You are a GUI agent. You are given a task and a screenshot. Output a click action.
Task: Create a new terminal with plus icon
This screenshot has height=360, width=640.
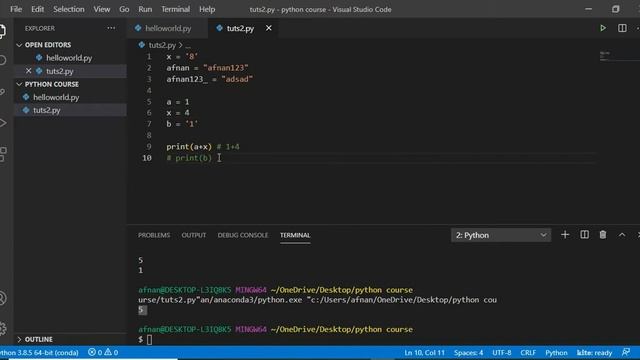pyautogui.click(x=565, y=235)
